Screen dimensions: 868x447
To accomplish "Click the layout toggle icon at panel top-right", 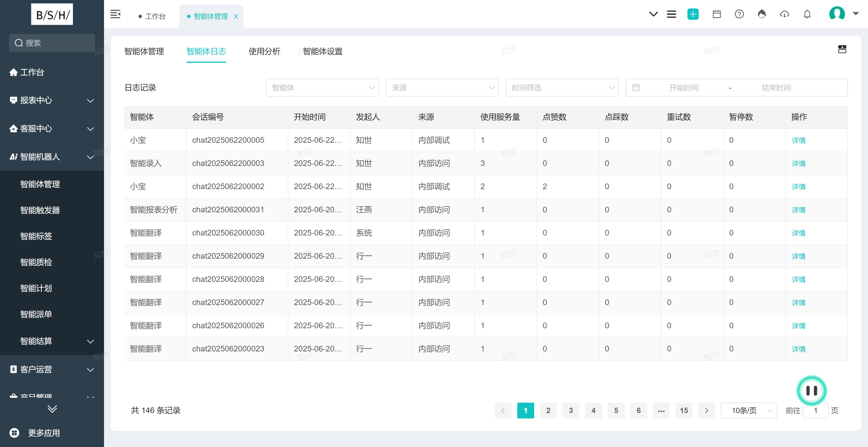I will [842, 49].
